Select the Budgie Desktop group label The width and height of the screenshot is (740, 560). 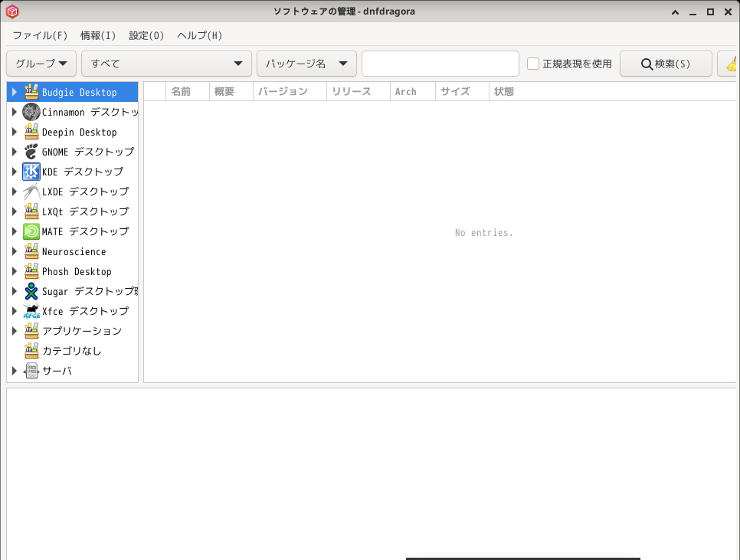80,93
